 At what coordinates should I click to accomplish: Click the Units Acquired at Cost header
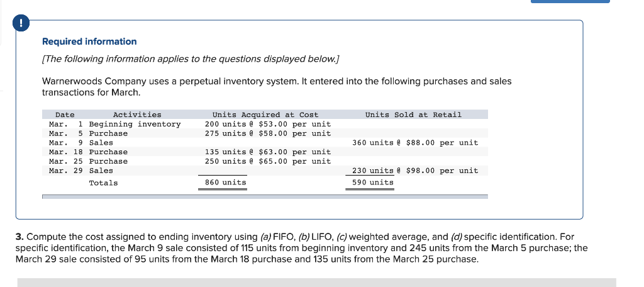(265, 115)
